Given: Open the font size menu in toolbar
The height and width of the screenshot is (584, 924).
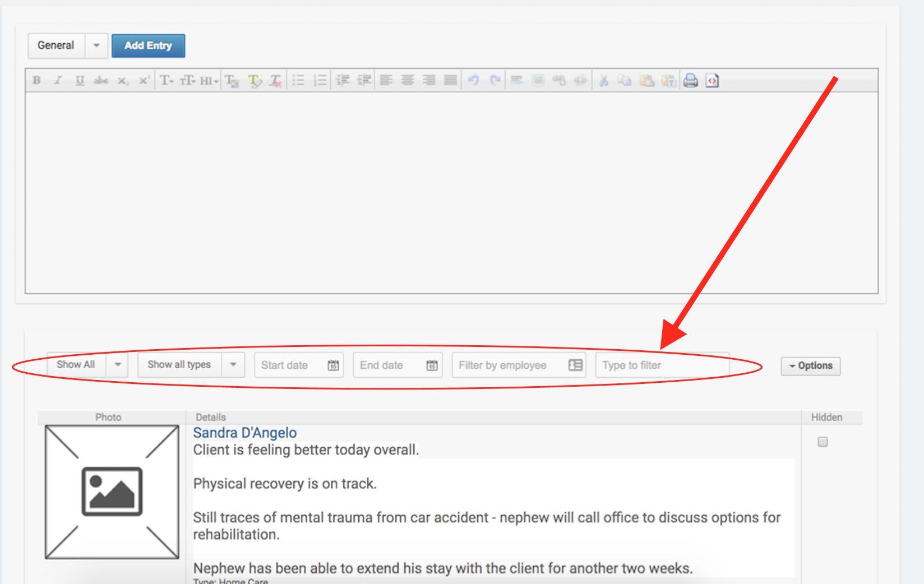Looking at the screenshot, I should point(188,80).
